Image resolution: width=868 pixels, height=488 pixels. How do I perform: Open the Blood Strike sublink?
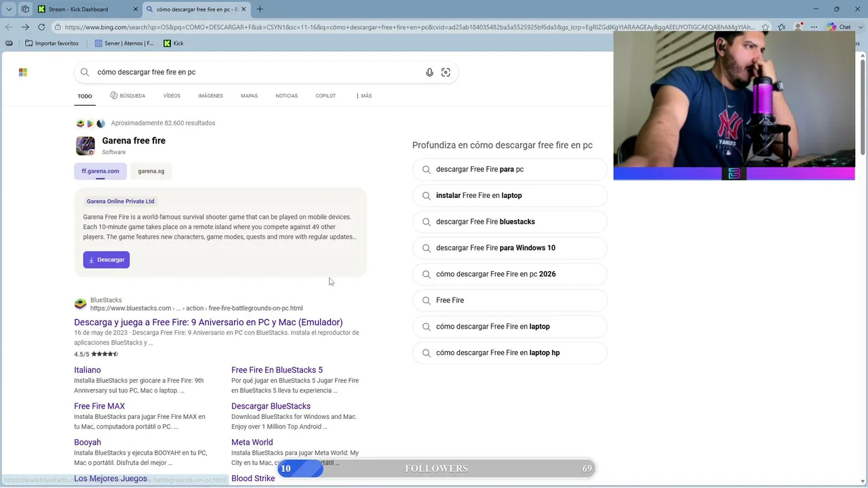[253, 478]
